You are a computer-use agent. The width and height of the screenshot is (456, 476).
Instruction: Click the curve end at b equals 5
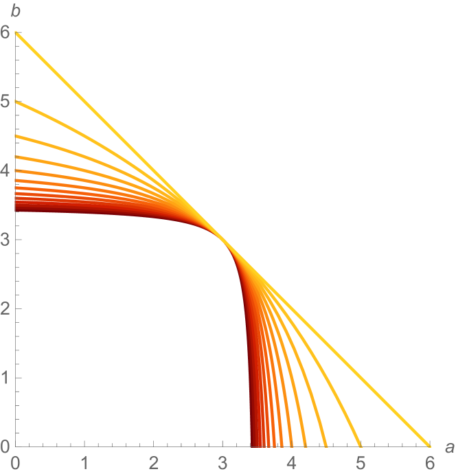(16, 102)
